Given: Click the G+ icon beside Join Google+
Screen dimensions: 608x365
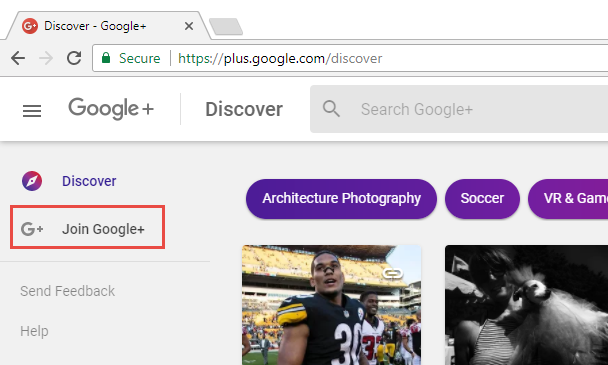Looking at the screenshot, I should click(32, 229).
